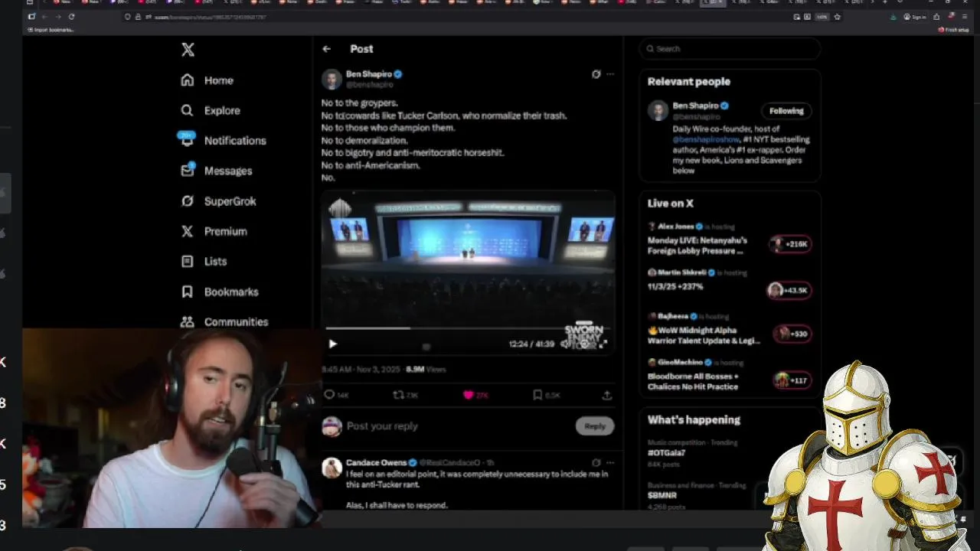
Task: Join Bajheera space +530 badge
Action: (x=792, y=334)
